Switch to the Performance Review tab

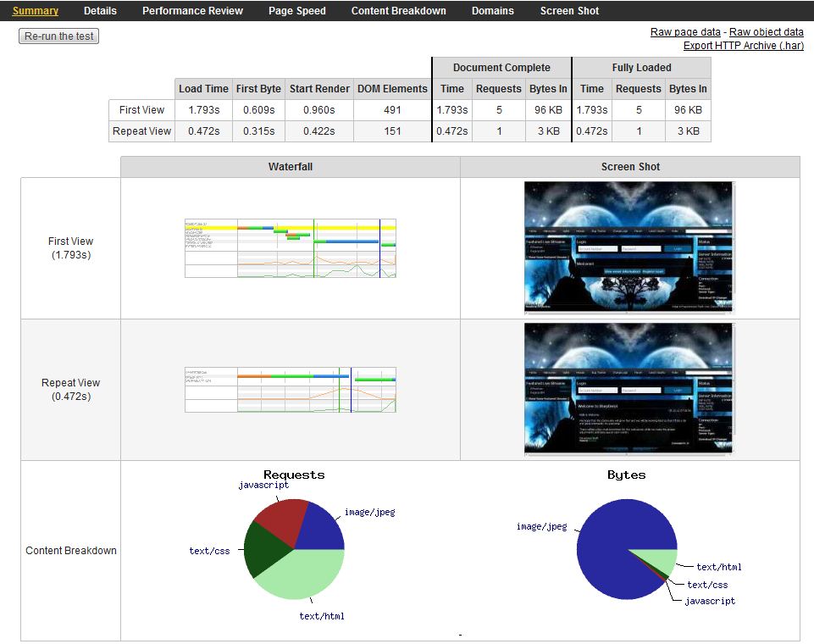pyautogui.click(x=192, y=11)
